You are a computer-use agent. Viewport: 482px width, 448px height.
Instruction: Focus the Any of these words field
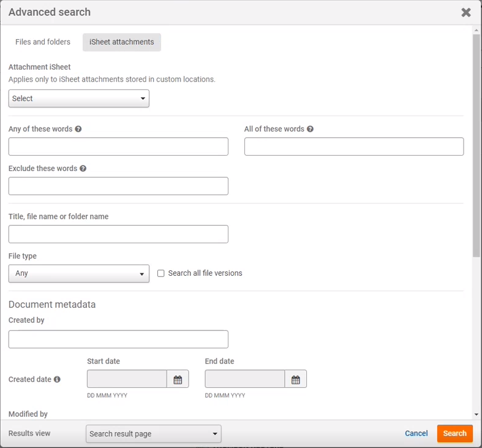coord(118,146)
